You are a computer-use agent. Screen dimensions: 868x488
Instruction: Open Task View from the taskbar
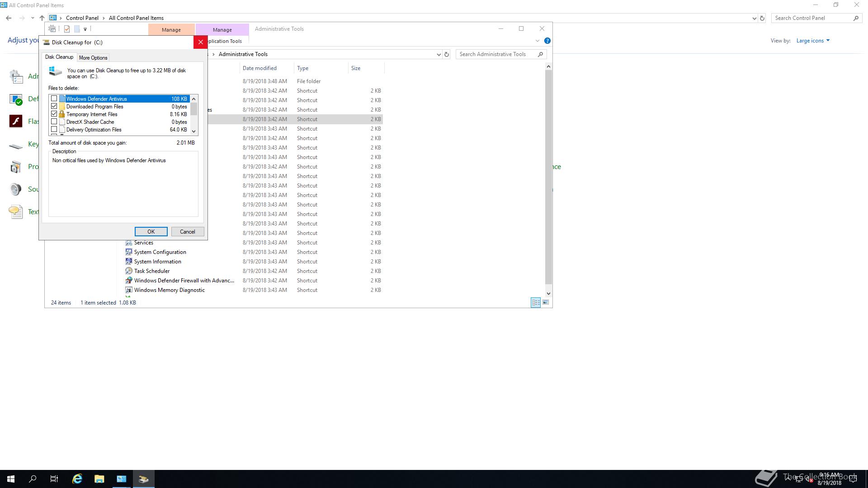tap(54, 479)
